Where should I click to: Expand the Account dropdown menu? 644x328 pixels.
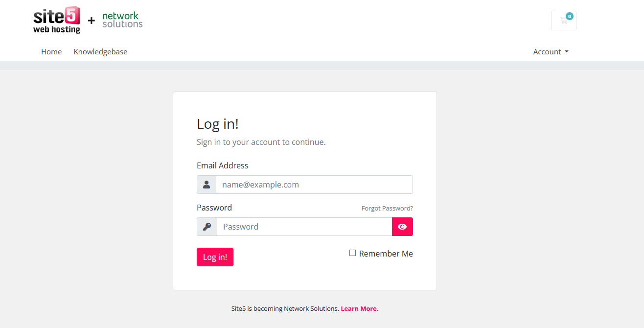tap(551, 52)
